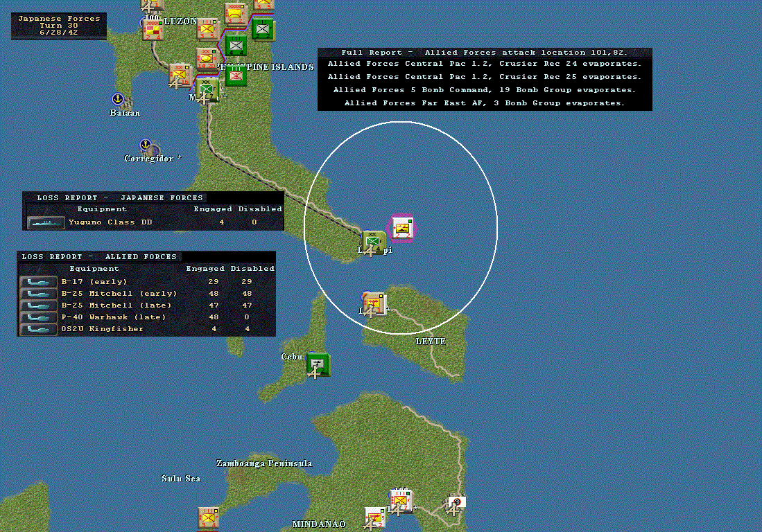Select the green air unit at Cebu
762x532 pixels.
coord(318,364)
